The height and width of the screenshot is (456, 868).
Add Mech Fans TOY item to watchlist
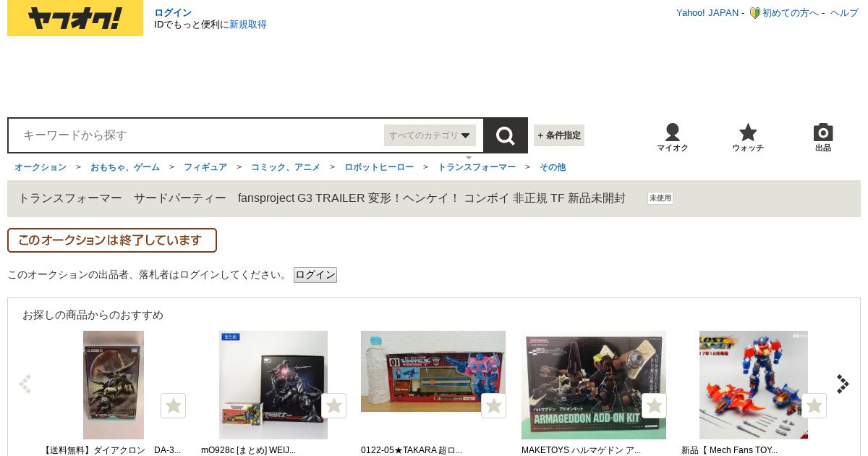(814, 406)
